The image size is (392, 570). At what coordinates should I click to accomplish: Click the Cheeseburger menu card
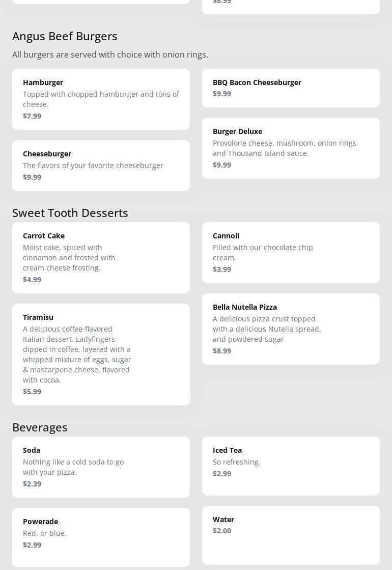pyautogui.click(x=101, y=165)
